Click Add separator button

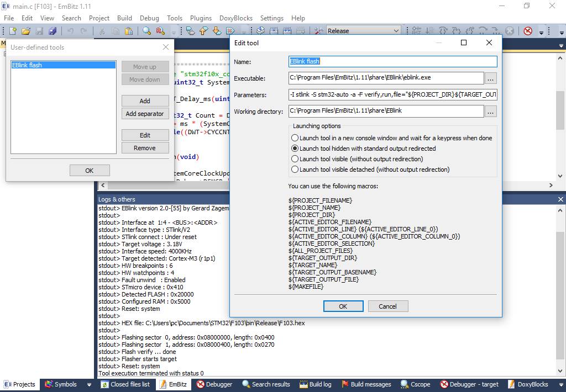145,114
